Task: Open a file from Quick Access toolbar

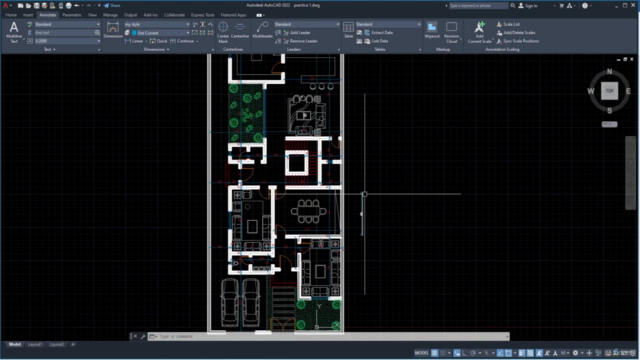Action: 28,6
